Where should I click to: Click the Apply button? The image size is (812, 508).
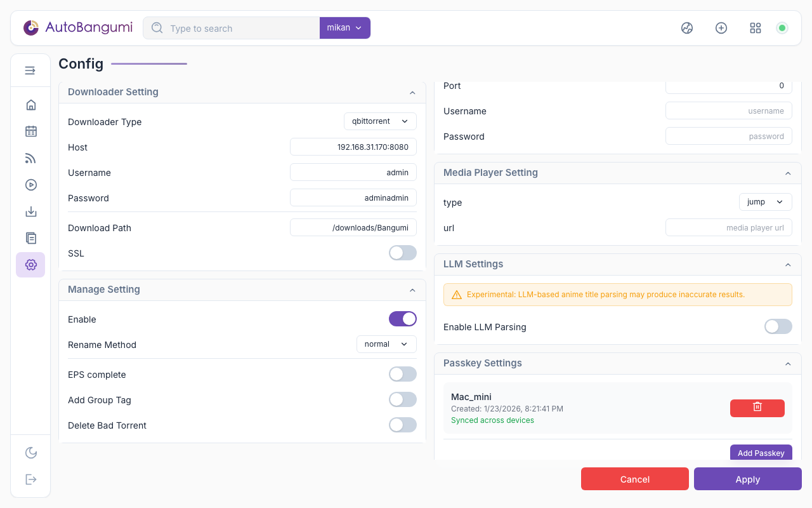747,479
